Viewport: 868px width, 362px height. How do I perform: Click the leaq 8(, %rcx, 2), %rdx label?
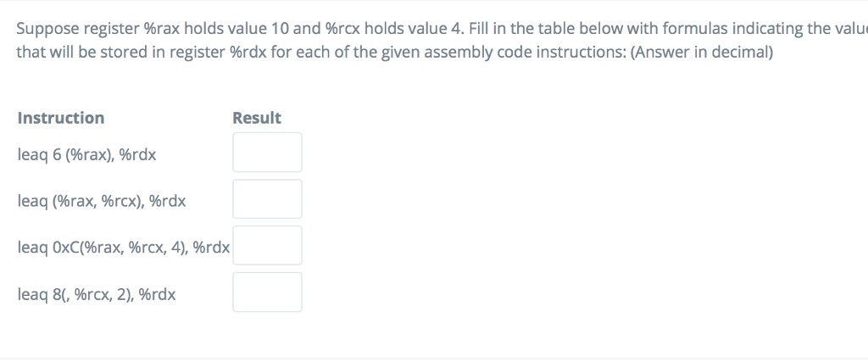click(x=97, y=294)
